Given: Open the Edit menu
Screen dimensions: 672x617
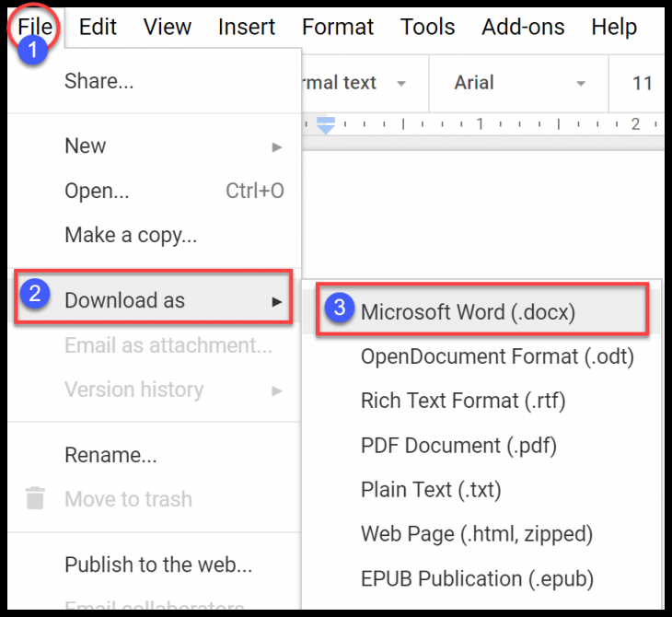Looking at the screenshot, I should pos(98,27).
